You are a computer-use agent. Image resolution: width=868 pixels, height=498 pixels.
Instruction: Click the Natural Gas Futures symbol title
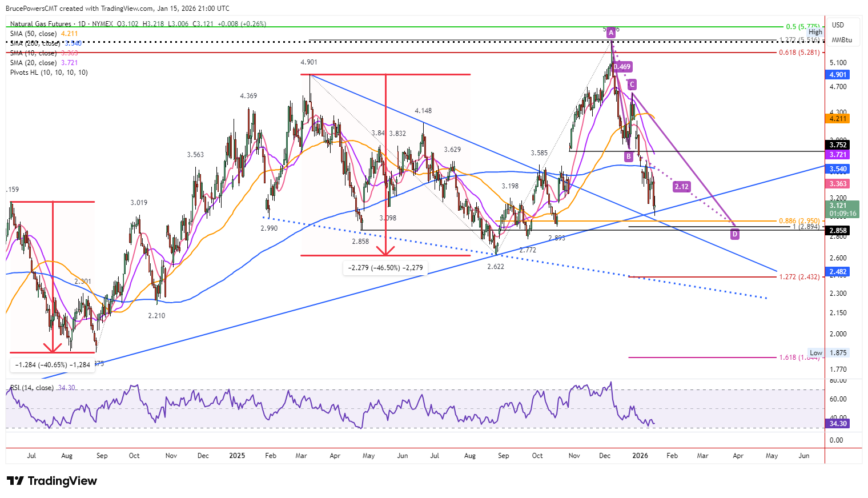point(41,24)
